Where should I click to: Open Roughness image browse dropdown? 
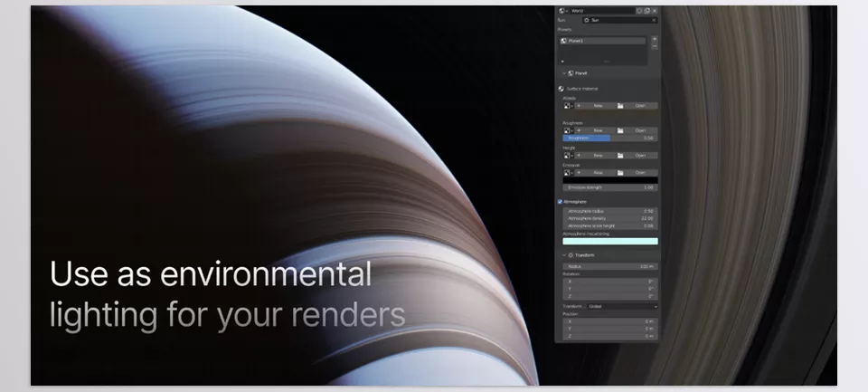click(568, 130)
